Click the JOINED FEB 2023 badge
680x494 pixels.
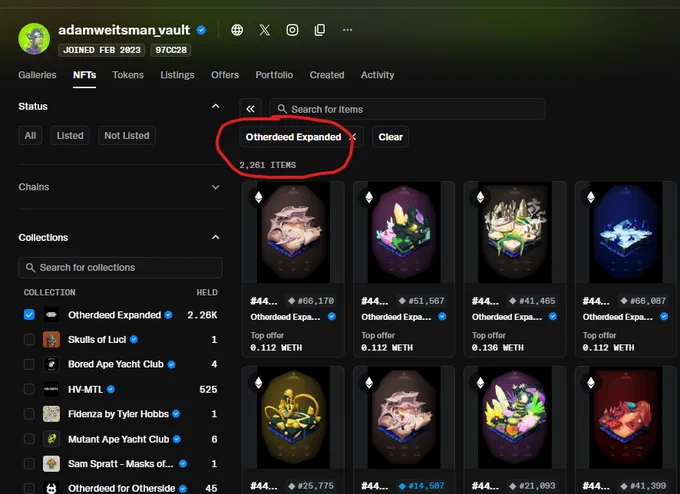(102, 50)
